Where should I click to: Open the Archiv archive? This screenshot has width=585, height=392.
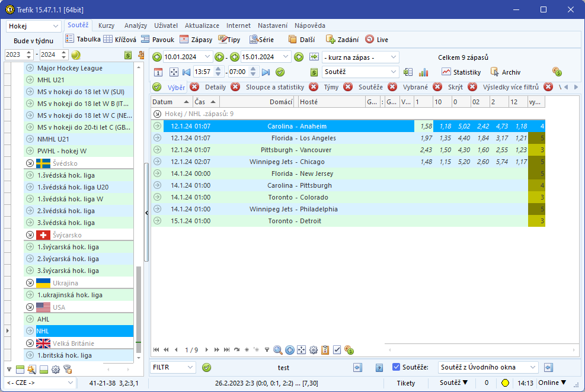pos(506,72)
